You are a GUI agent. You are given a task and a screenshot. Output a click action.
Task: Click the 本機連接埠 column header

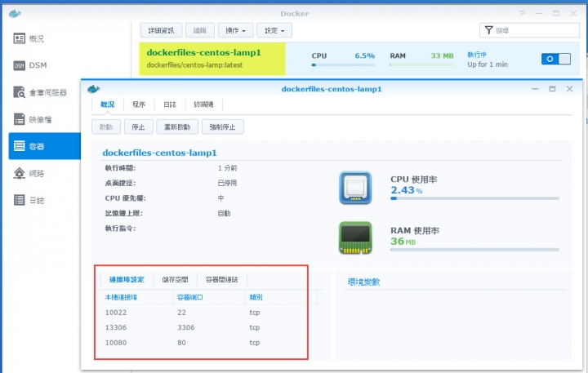tap(121, 297)
